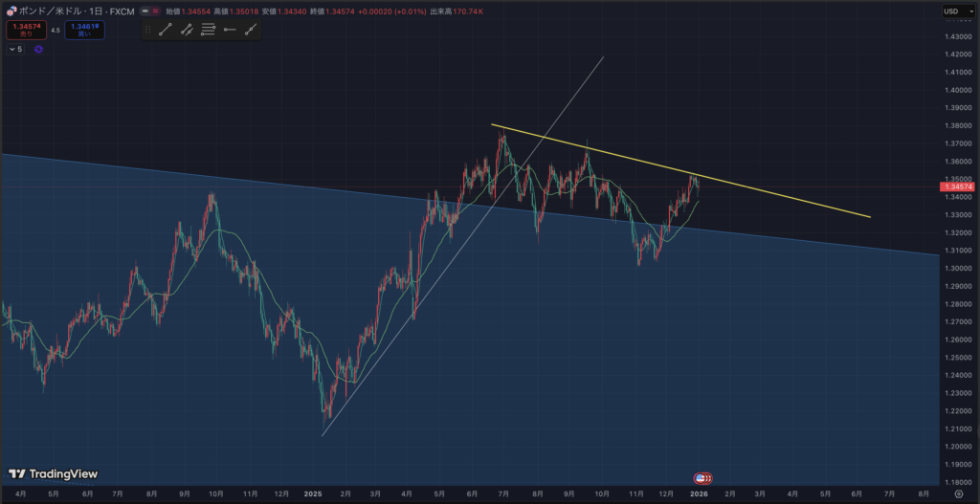Toggle the market status pill next to FXCM

149,11
